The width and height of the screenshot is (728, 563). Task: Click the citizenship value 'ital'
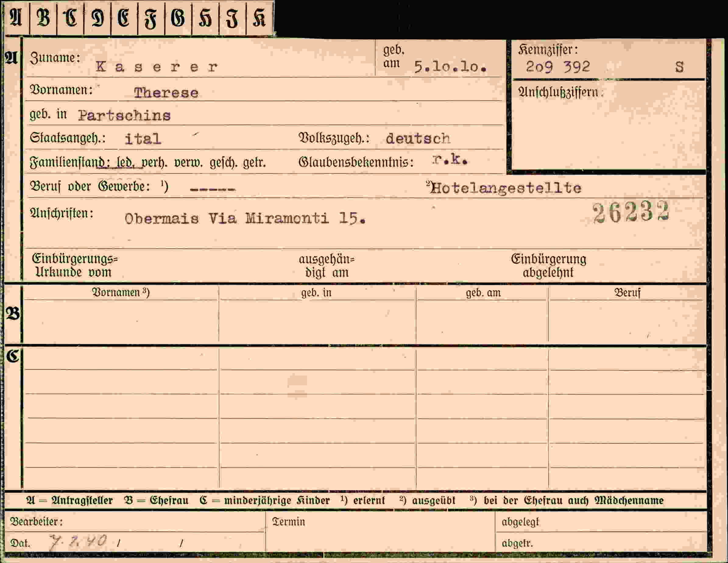click(143, 139)
